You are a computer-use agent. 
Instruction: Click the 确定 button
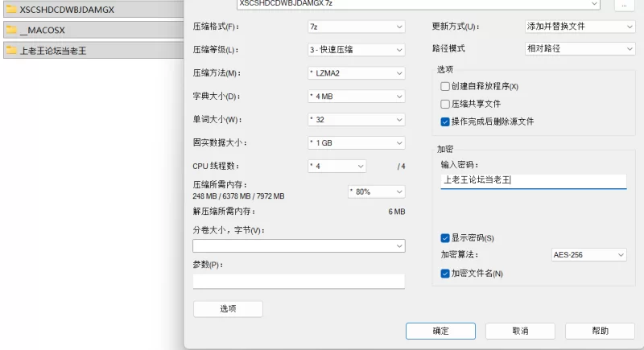pos(440,331)
